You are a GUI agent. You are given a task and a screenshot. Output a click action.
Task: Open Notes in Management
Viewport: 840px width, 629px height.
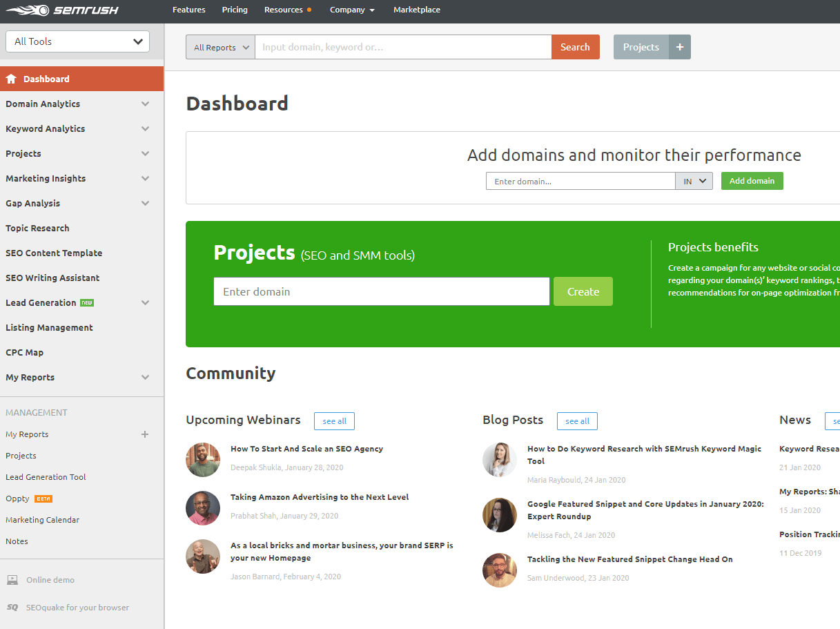(x=17, y=541)
